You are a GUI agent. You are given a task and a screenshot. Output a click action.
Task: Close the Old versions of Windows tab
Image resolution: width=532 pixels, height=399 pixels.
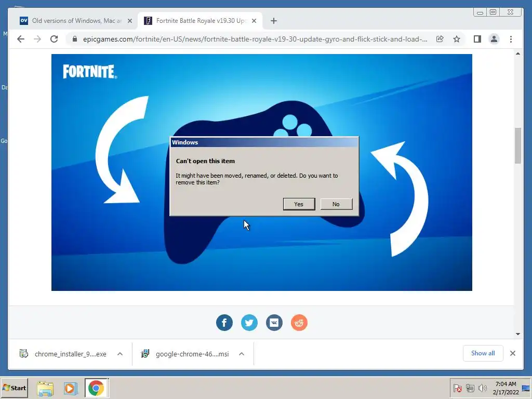click(129, 21)
